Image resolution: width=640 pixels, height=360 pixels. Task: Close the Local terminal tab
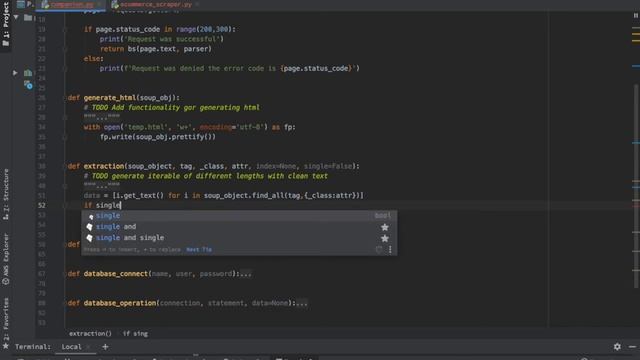(x=88, y=347)
